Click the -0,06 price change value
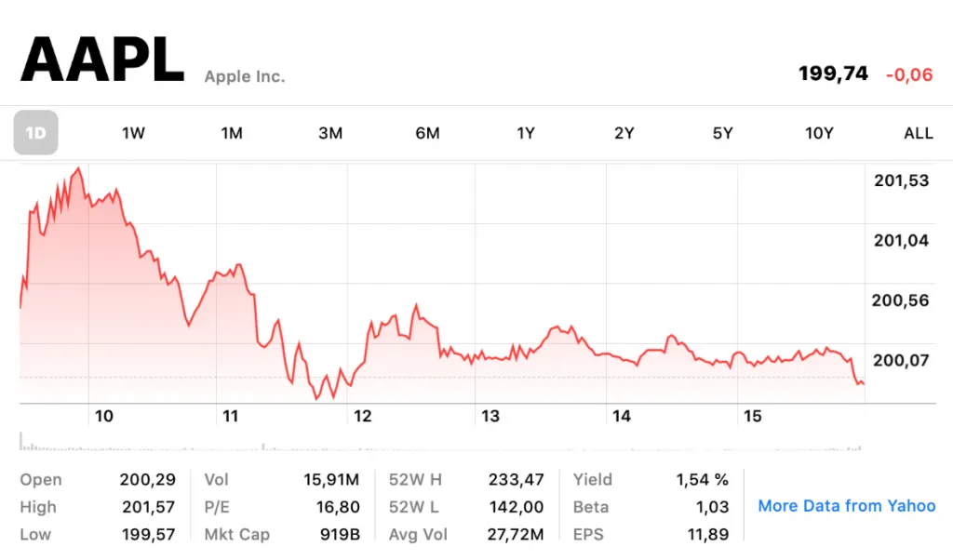This screenshot has width=953, height=560. [908, 74]
